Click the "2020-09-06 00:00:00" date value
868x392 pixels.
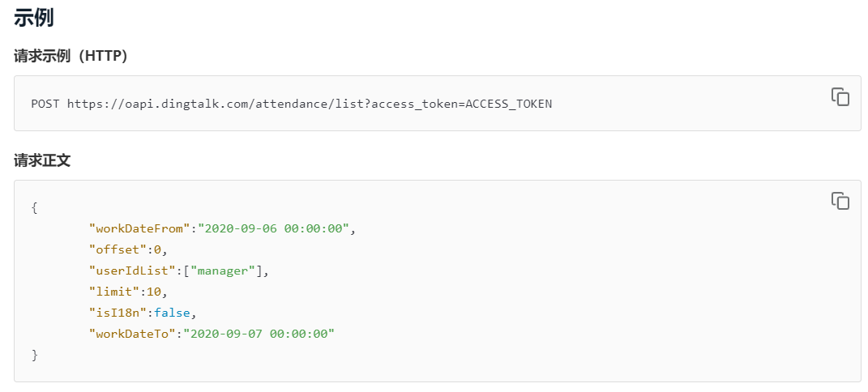(x=274, y=229)
